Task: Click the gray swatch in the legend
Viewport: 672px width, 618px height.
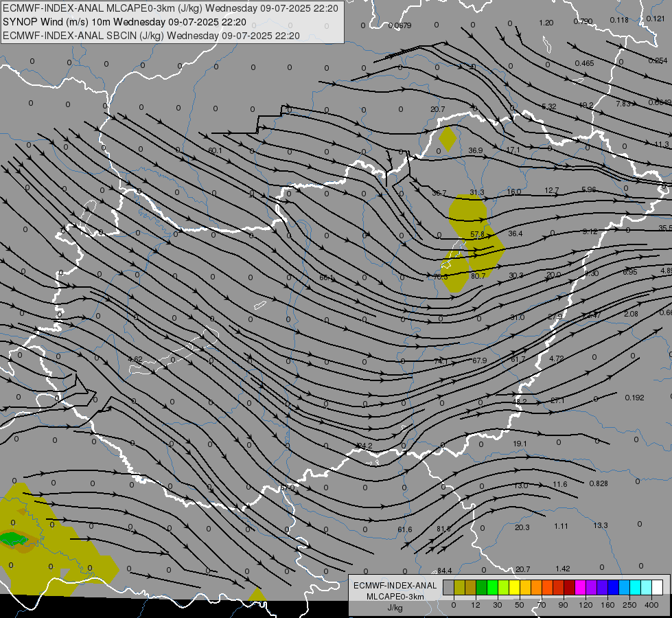Action: click(x=449, y=588)
